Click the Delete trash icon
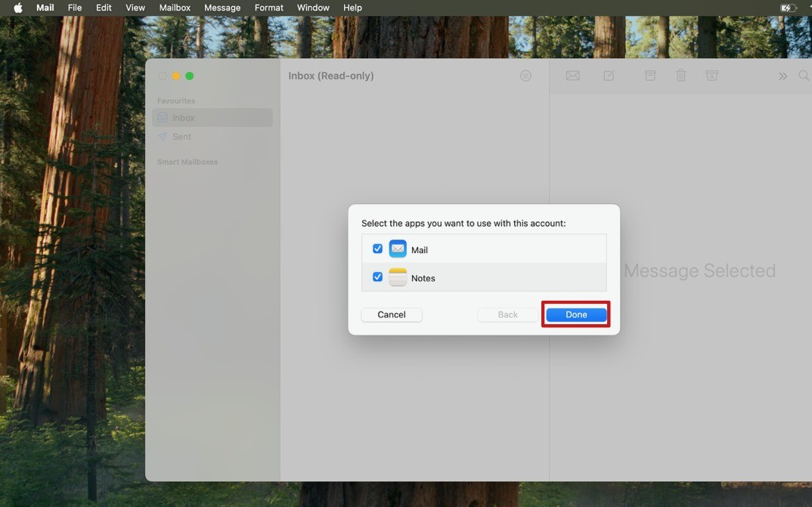Screen dimensions: 812x507 681,76
